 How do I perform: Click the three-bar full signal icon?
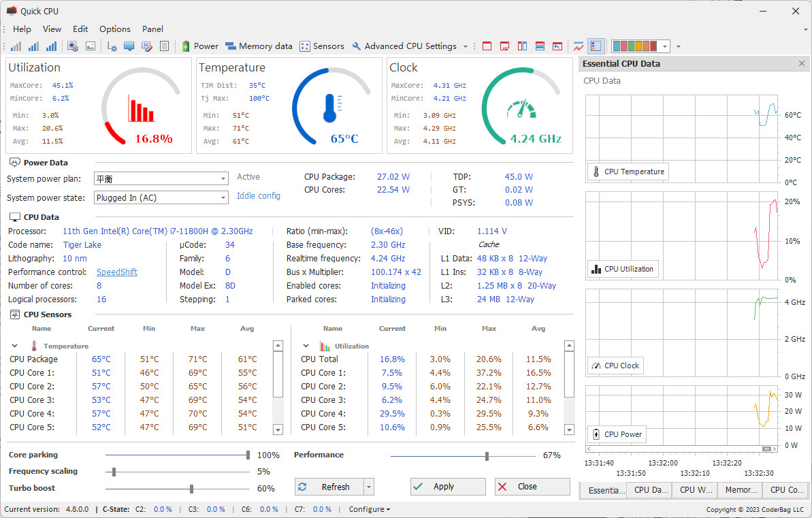(x=51, y=46)
